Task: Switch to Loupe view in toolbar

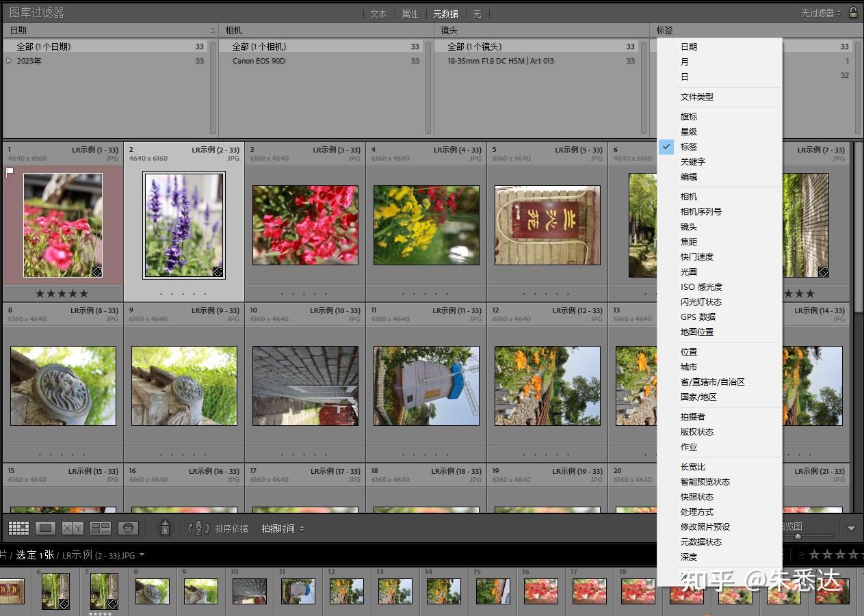Action: pos(45,528)
